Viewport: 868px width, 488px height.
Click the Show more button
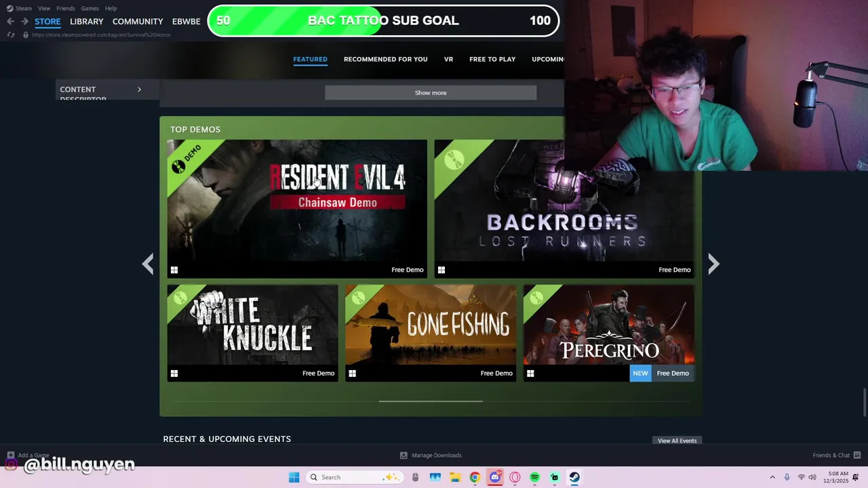click(x=431, y=93)
